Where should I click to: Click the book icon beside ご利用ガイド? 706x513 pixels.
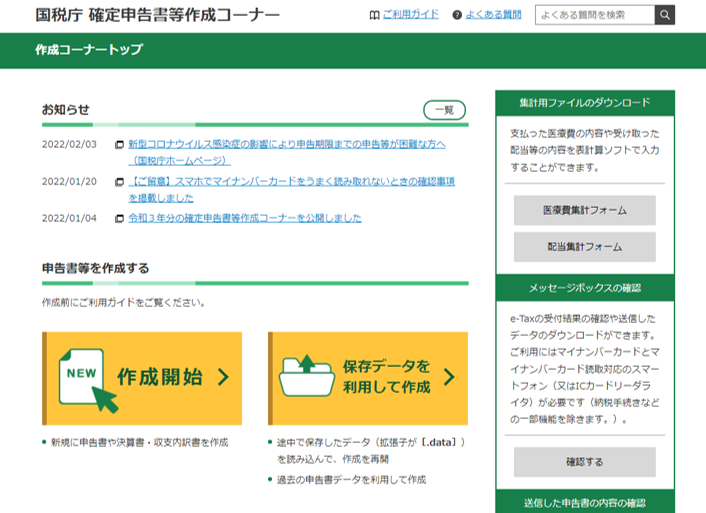(x=374, y=16)
